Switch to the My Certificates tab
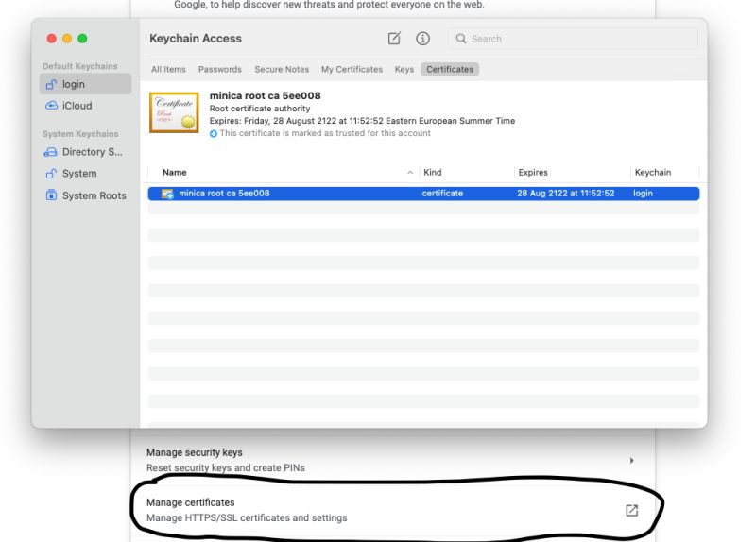Image resolution: width=756 pixels, height=542 pixels. click(x=352, y=69)
